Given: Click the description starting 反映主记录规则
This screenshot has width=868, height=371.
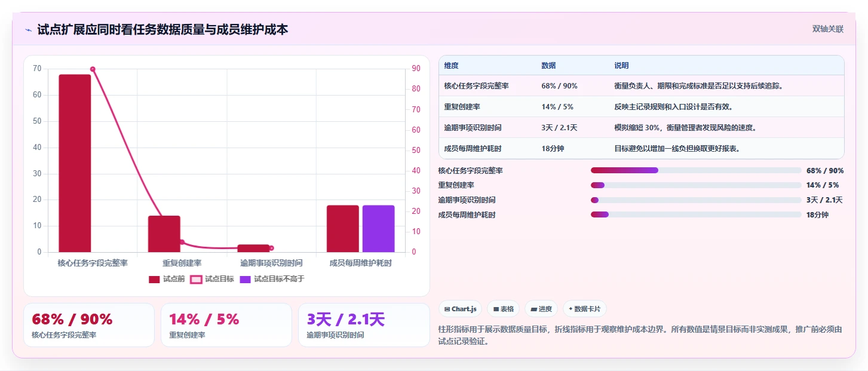Looking at the screenshot, I should click(x=673, y=107).
